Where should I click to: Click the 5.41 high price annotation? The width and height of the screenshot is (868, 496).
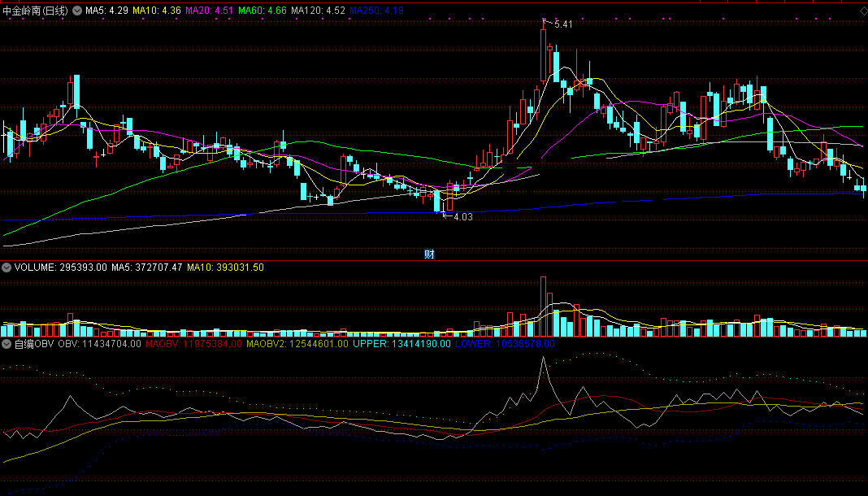[x=563, y=24]
